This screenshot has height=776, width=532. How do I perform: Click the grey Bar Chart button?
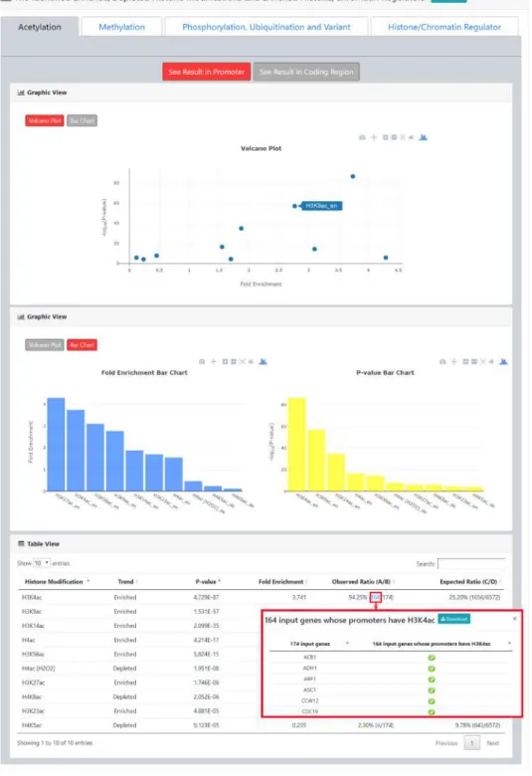click(x=82, y=120)
